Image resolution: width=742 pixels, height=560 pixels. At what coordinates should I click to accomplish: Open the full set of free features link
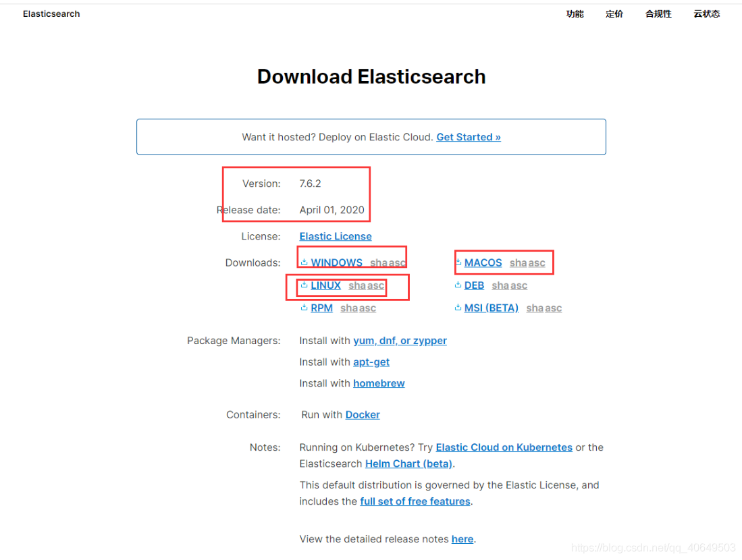(415, 501)
